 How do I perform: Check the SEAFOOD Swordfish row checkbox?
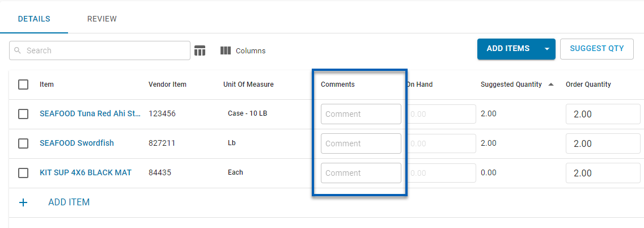23,143
